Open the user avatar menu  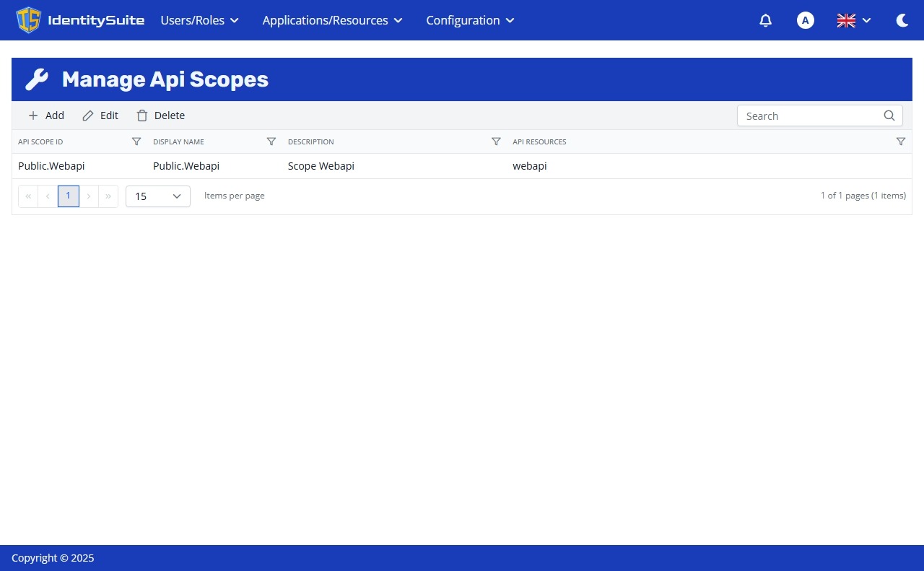click(x=805, y=20)
